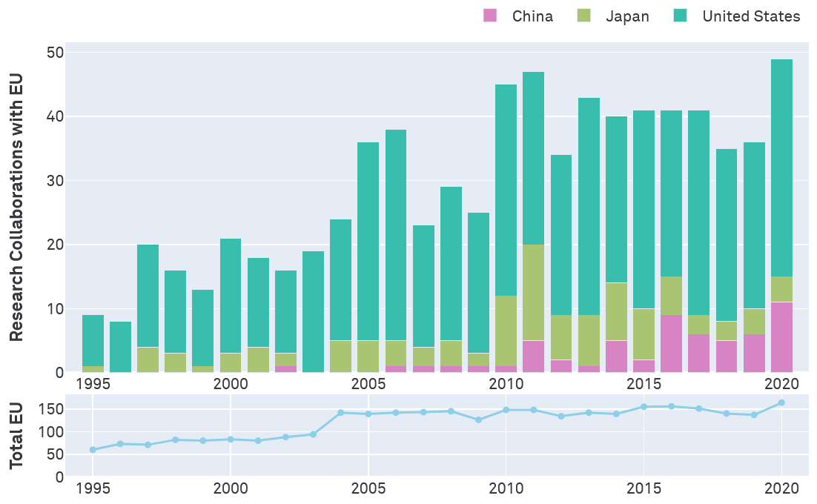Image resolution: width=817 pixels, height=504 pixels.
Task: Click the Total EU point for 1995
Action: click(93, 450)
